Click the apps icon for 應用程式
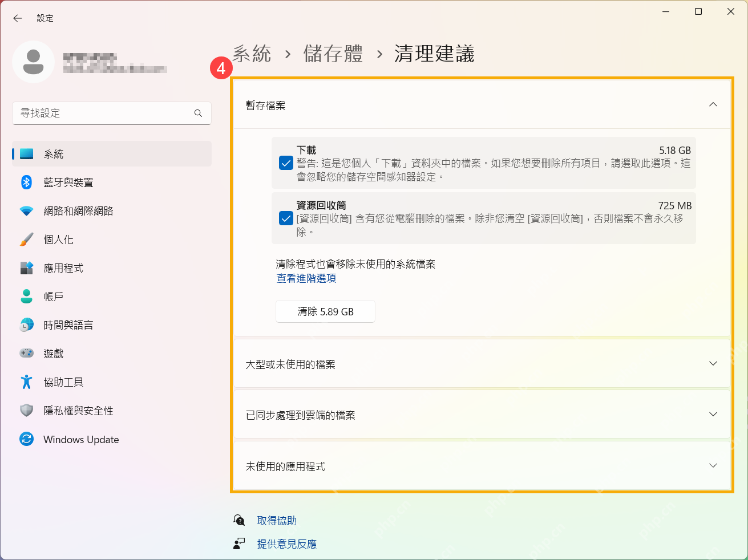The width and height of the screenshot is (748, 560). coord(26,268)
